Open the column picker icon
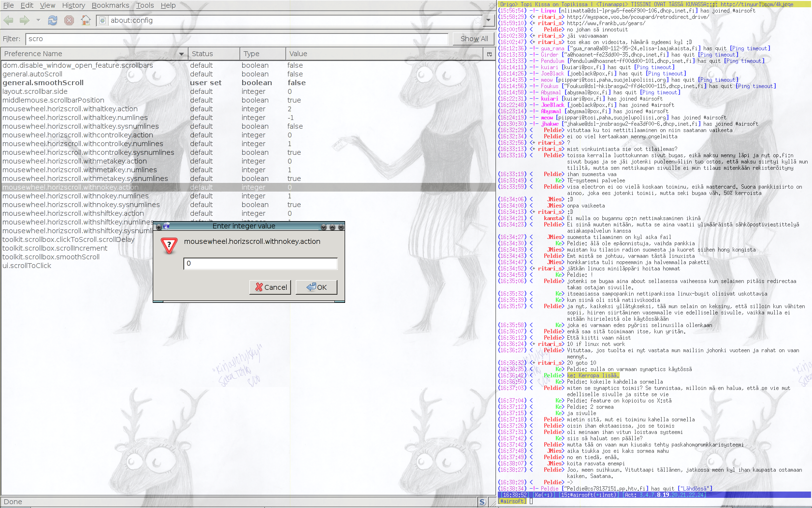The height and width of the screenshot is (508, 812). click(489, 54)
